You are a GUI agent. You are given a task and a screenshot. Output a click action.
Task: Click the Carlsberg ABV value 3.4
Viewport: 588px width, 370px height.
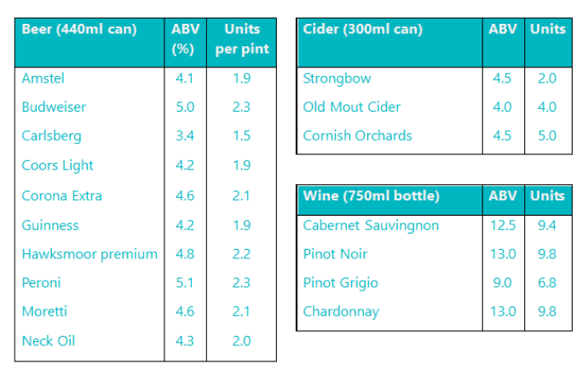pos(185,136)
